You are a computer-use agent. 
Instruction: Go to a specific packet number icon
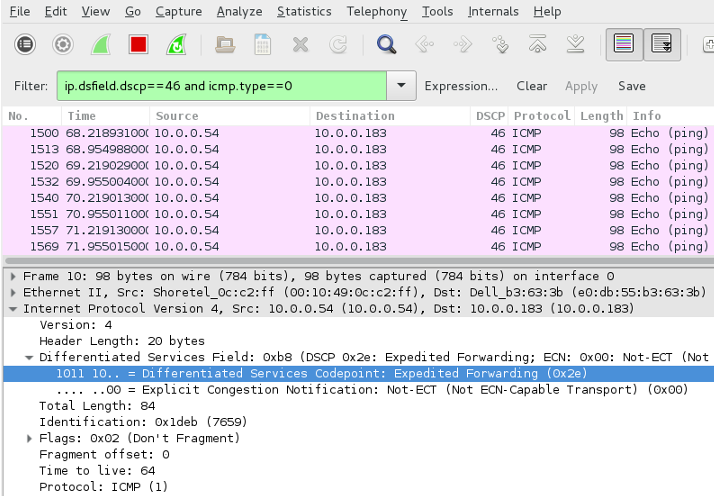pyautogui.click(x=500, y=45)
